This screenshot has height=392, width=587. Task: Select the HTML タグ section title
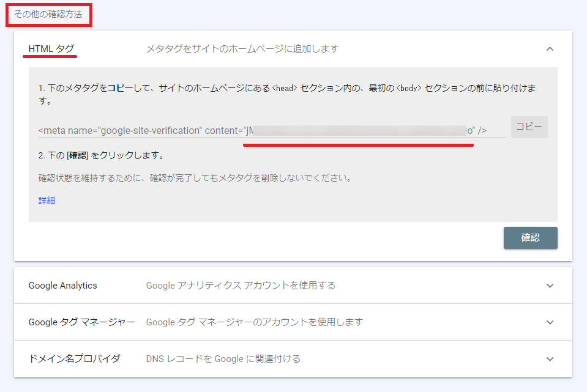coord(51,49)
